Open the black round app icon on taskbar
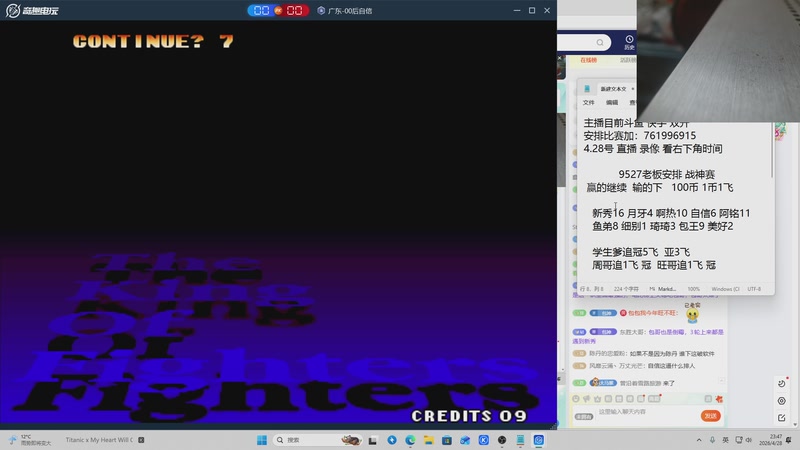 (502, 440)
